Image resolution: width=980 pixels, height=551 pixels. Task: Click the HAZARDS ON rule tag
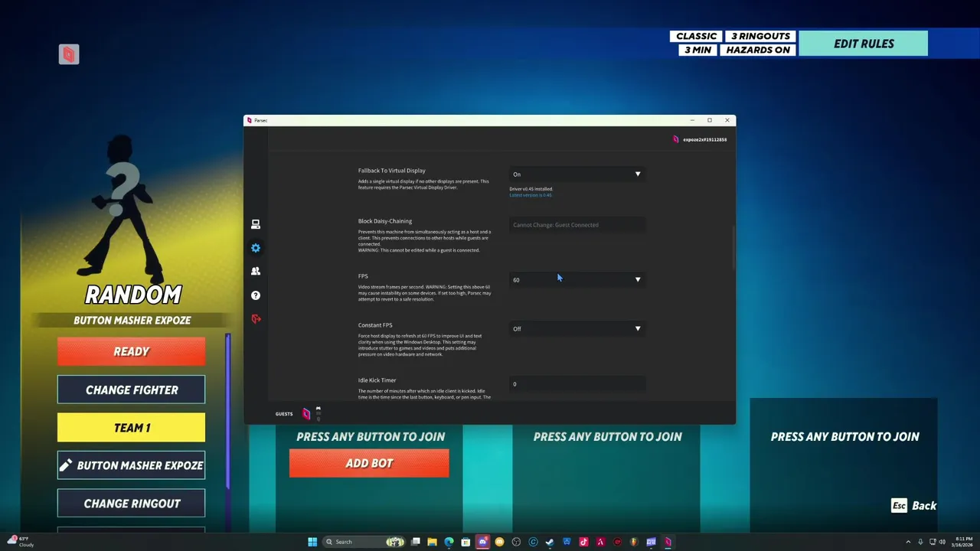(x=758, y=50)
